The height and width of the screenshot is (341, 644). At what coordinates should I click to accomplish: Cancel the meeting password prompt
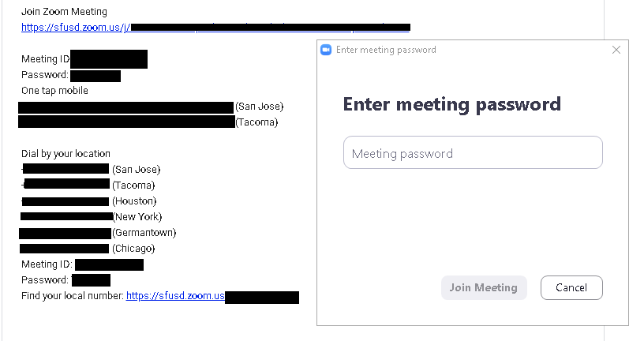tap(571, 287)
